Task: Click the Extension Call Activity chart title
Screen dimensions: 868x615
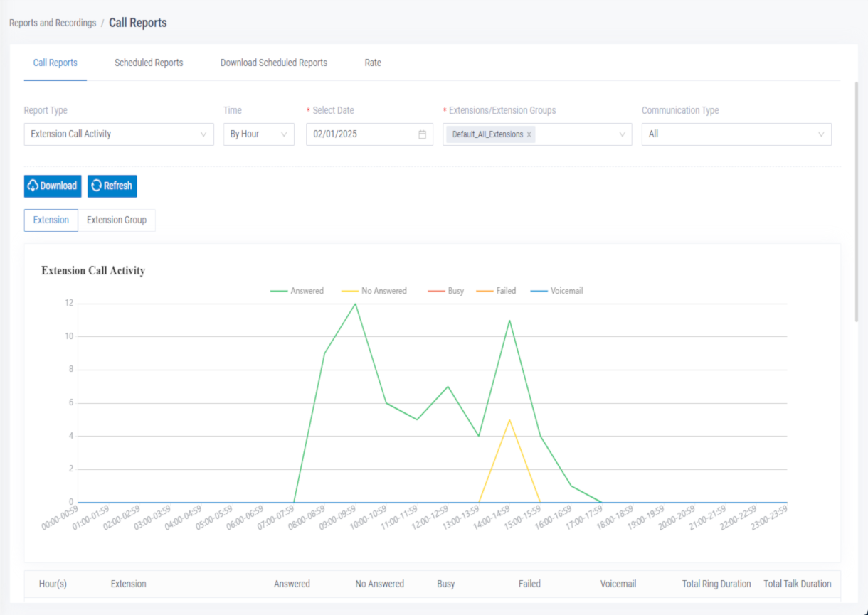Action: tap(93, 271)
